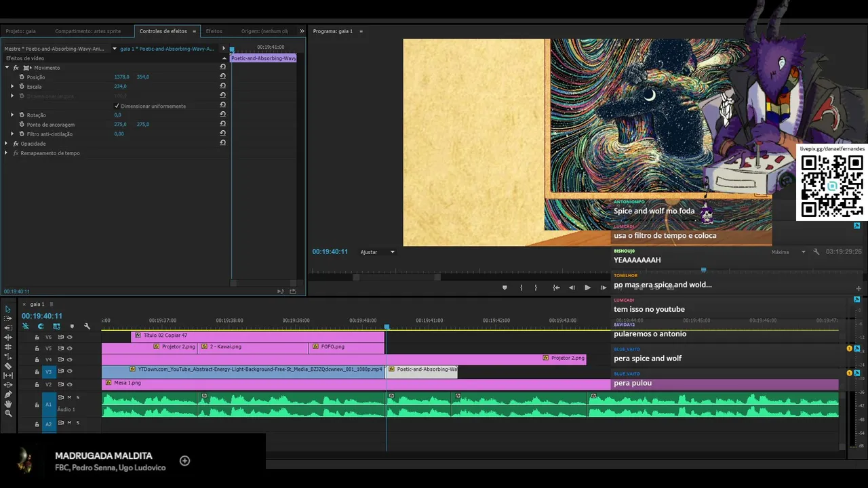The height and width of the screenshot is (488, 868).
Task: Toggle stopwatch for Ponto de ancoragem
Action: (x=22, y=125)
